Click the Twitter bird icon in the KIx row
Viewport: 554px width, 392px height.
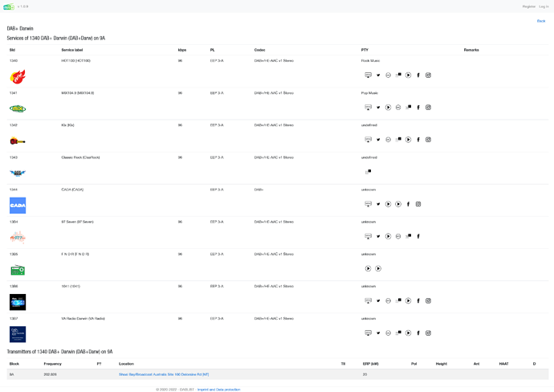click(378, 140)
